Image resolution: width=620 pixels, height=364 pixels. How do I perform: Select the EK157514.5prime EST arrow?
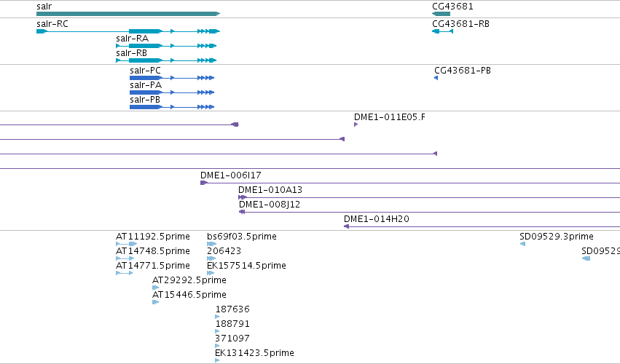coord(211,273)
